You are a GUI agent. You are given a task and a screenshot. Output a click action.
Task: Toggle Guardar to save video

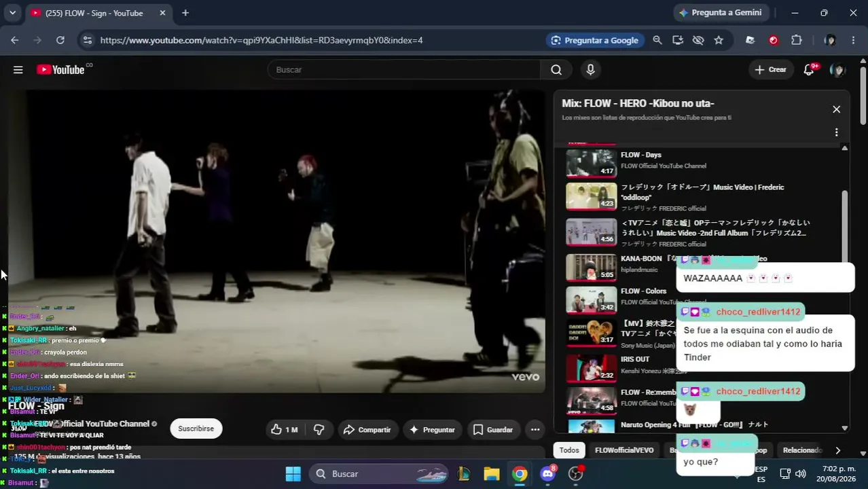493,429
